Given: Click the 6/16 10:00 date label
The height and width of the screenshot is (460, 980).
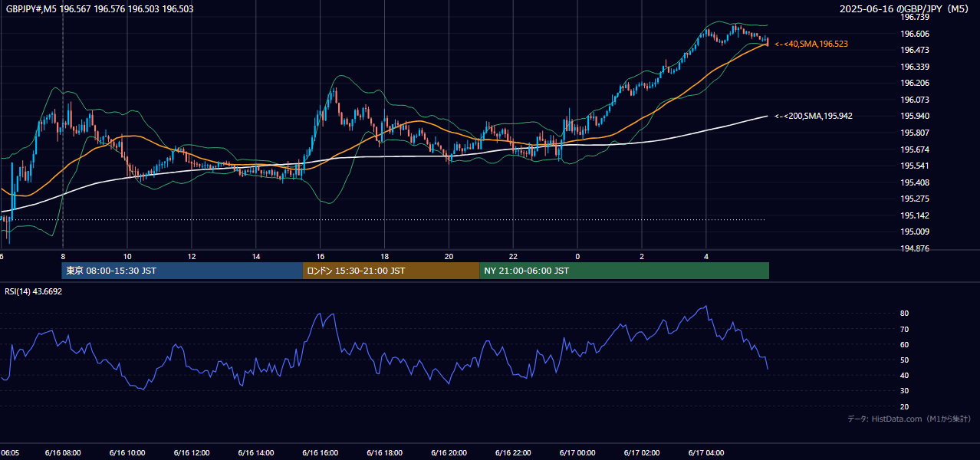Looking at the screenshot, I should click(127, 453).
